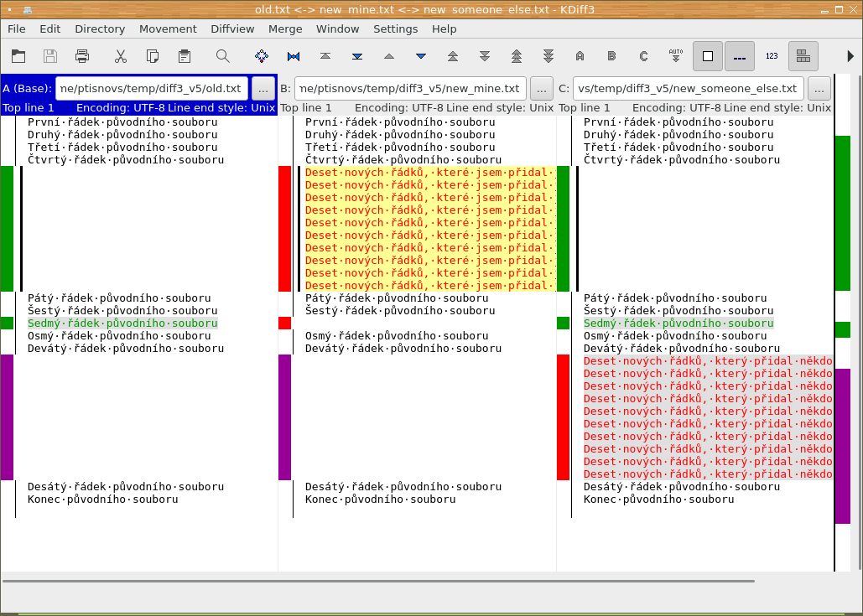This screenshot has height=616, width=863.
Task: Browse for file C with ellipsis button
Action: [x=819, y=88]
